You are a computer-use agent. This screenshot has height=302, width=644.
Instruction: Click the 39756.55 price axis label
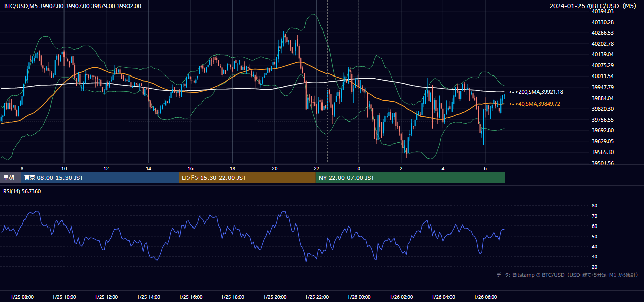pos(603,120)
